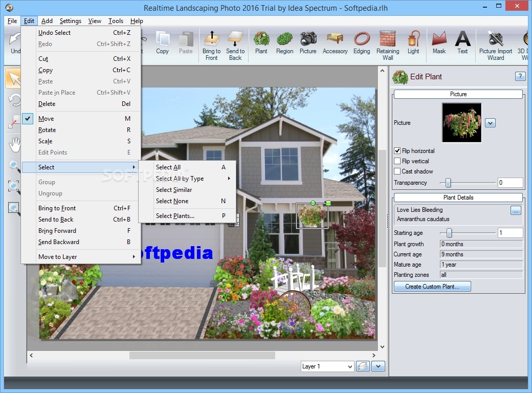Select the Retaining Wall tool
Image resolution: width=532 pixels, height=393 pixels.
[x=387, y=46]
